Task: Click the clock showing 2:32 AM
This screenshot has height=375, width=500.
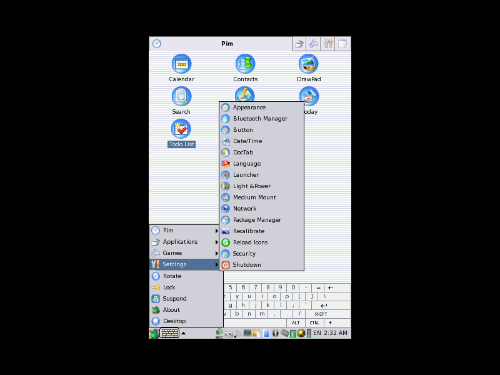Action: tap(335, 333)
